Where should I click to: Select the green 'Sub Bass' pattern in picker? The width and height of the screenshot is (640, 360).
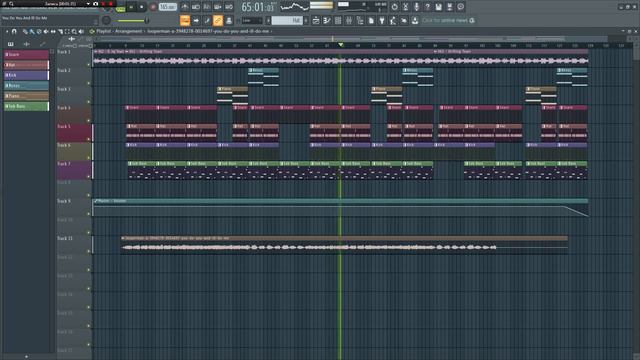click(x=27, y=106)
